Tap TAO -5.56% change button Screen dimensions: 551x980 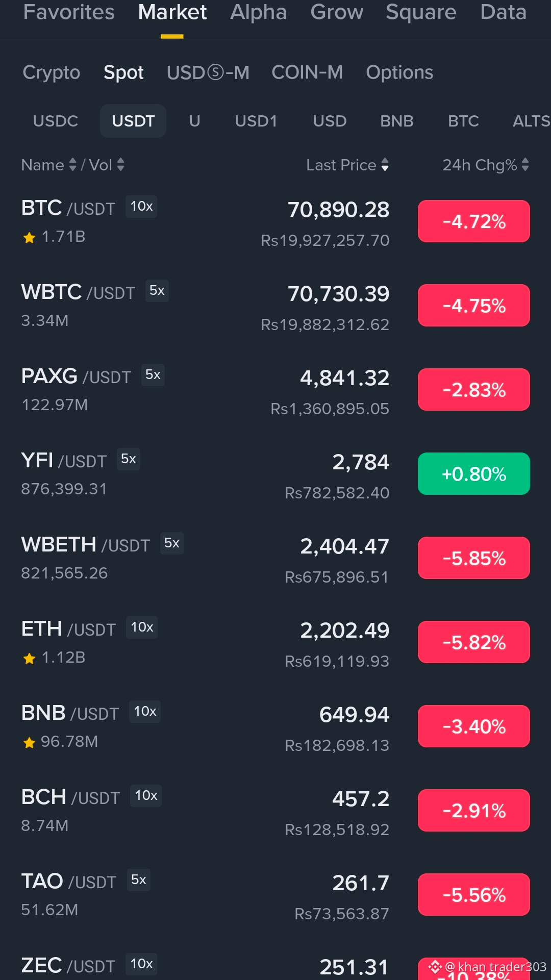coord(474,895)
